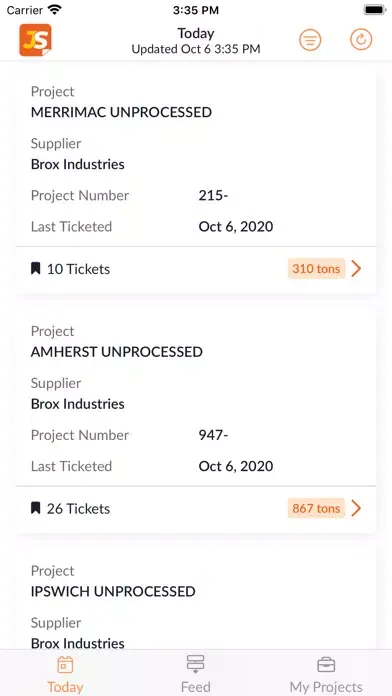Open AMHERST UNPROCESSED project title
Image resolution: width=392 pixels, height=696 pixels.
point(117,352)
